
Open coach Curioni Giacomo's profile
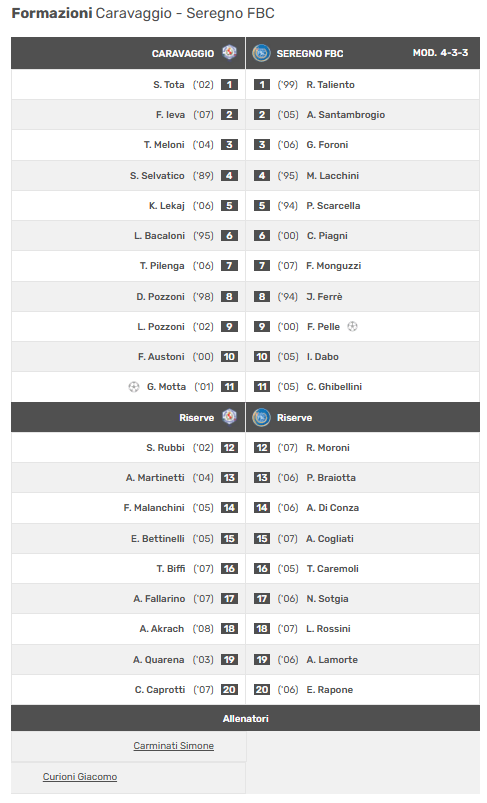click(x=80, y=776)
